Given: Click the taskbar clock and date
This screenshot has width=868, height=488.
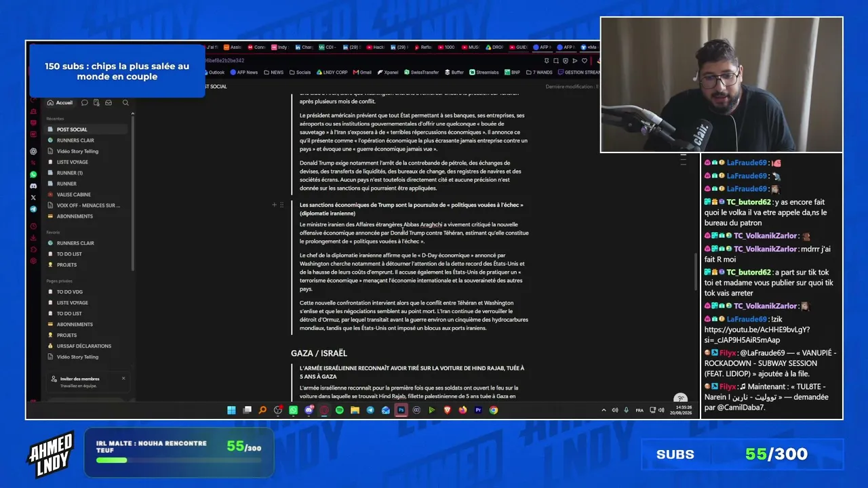Looking at the screenshot, I should [x=681, y=410].
